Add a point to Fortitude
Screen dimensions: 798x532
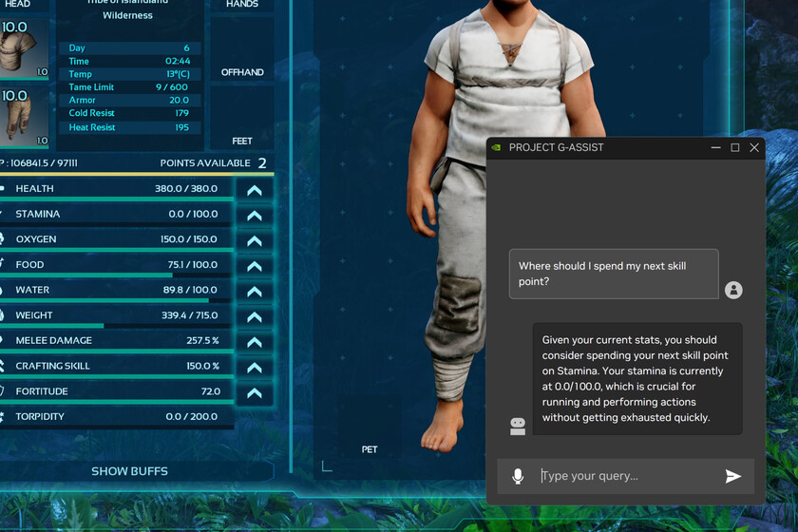254,392
